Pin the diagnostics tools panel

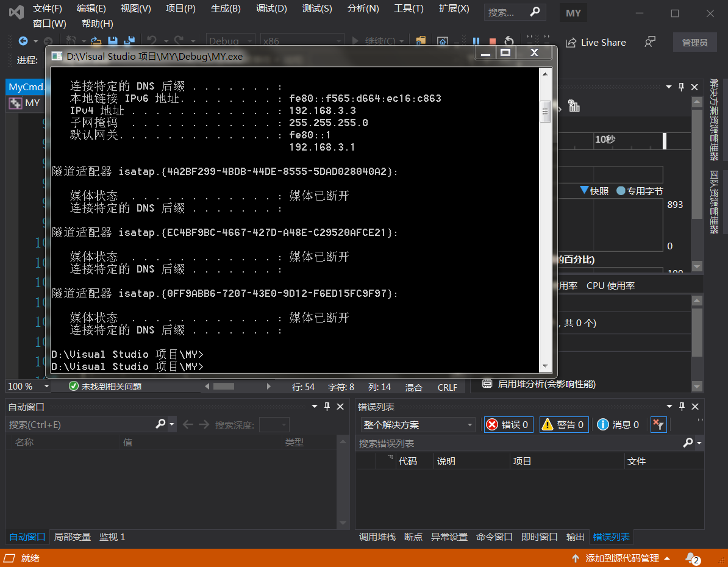(x=681, y=87)
